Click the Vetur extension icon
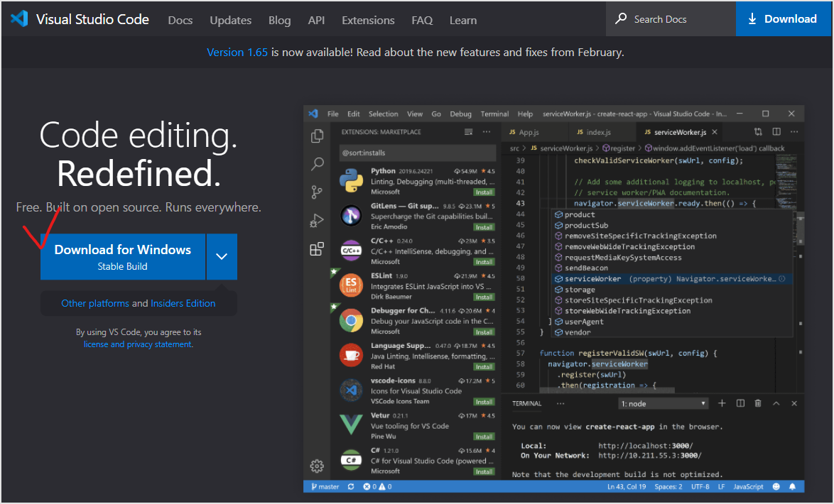The image size is (834, 504). coord(351,425)
